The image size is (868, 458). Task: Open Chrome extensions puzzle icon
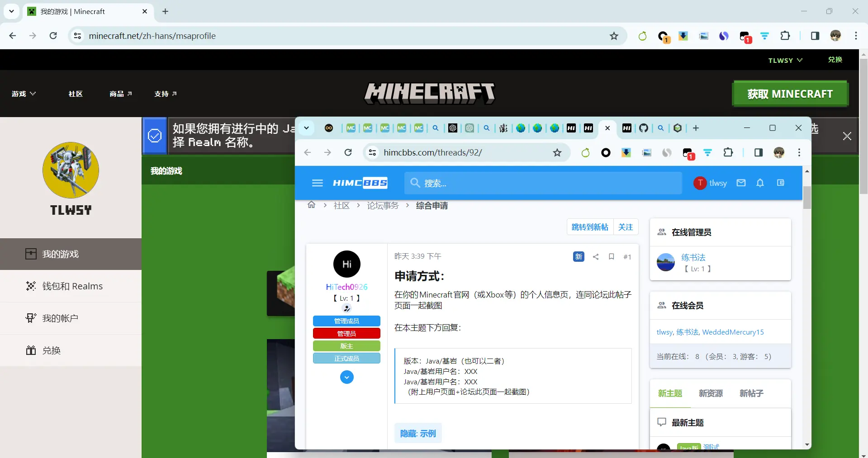pos(786,36)
